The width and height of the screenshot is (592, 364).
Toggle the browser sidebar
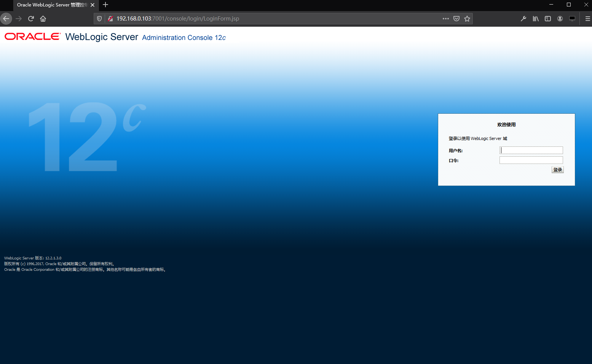click(x=548, y=19)
